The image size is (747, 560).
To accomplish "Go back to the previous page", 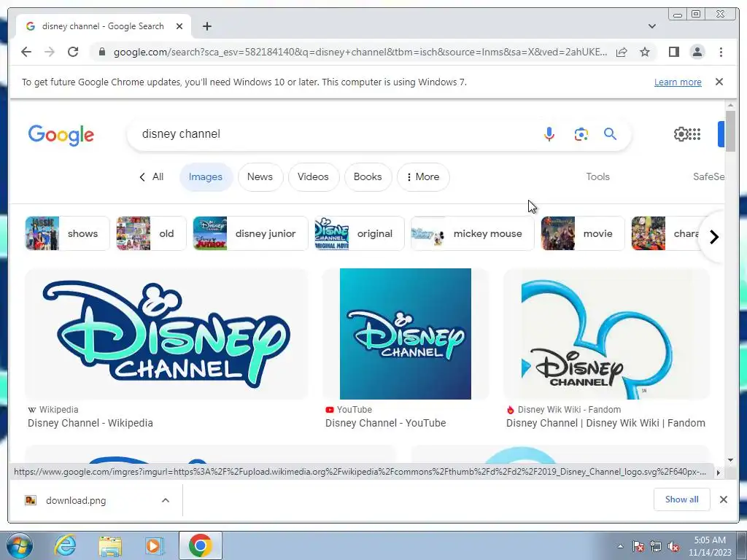I will click(x=26, y=52).
